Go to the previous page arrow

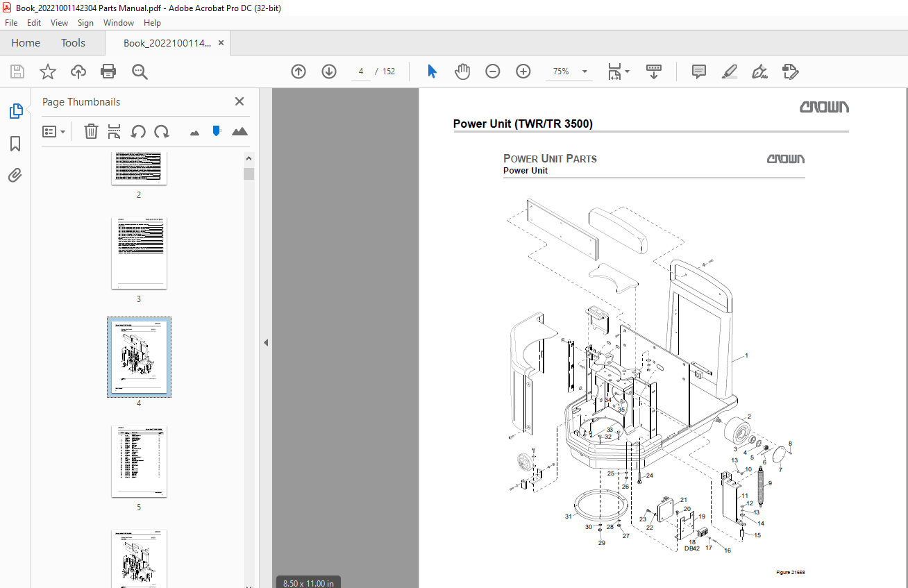299,72
